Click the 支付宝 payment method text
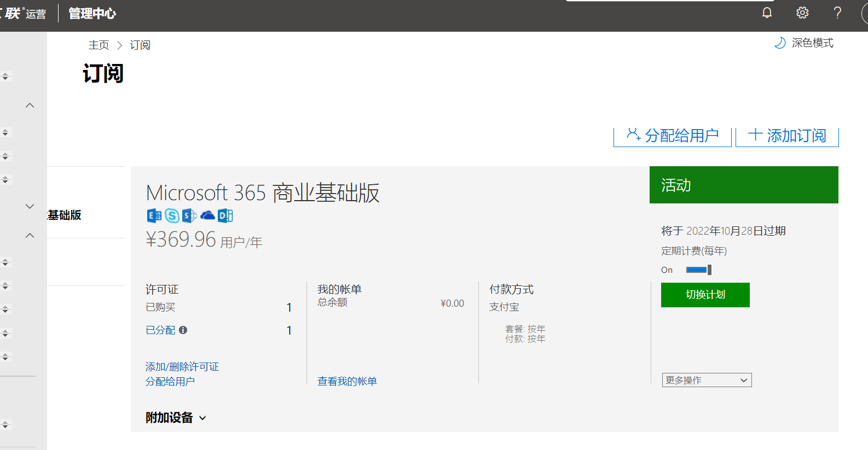The width and height of the screenshot is (868, 450). tap(504, 307)
